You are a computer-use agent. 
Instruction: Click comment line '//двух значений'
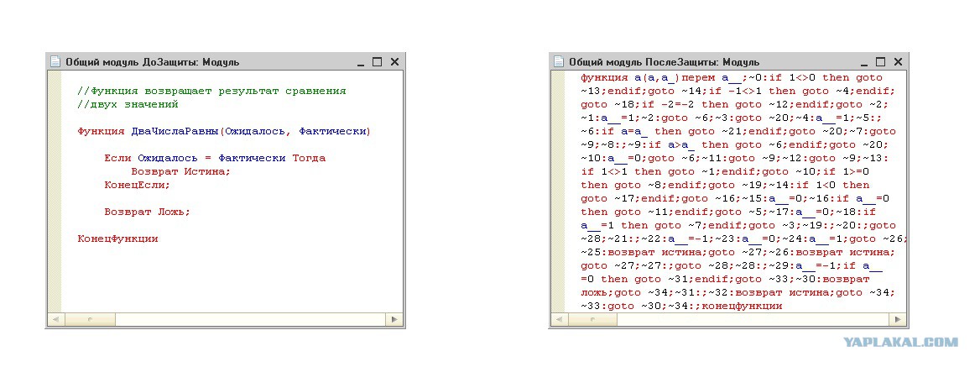[x=128, y=104]
